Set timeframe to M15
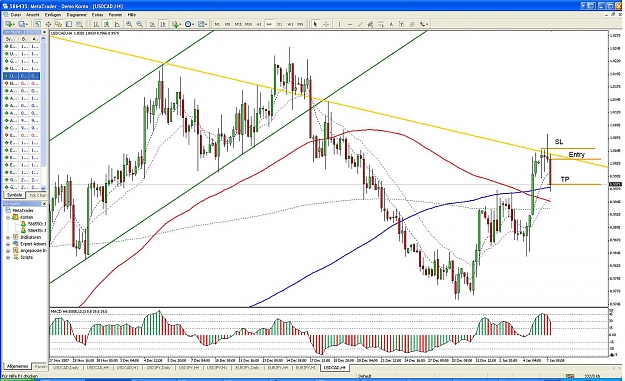 coord(238,24)
